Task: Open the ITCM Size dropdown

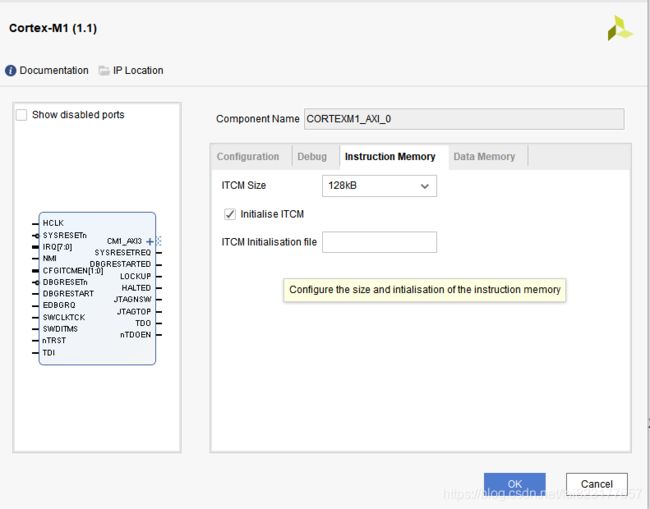Action: pos(379,186)
